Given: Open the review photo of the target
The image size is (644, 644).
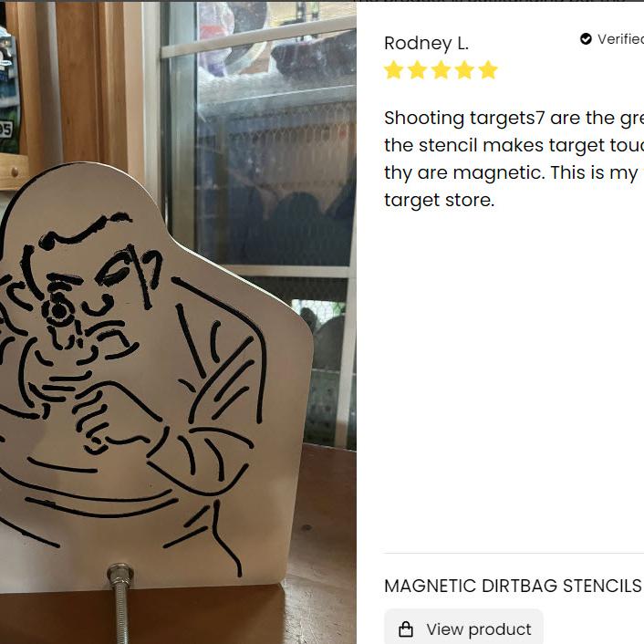Looking at the screenshot, I should click(178, 322).
